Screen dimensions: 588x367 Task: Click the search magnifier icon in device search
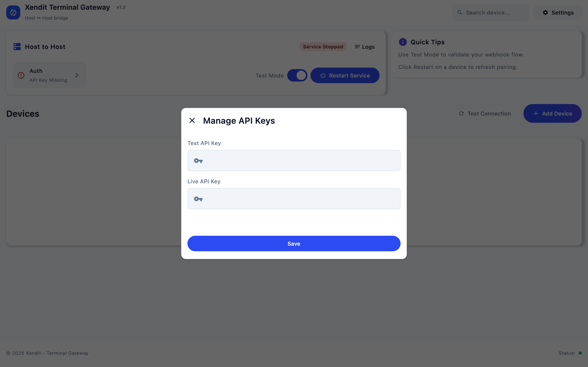(460, 12)
